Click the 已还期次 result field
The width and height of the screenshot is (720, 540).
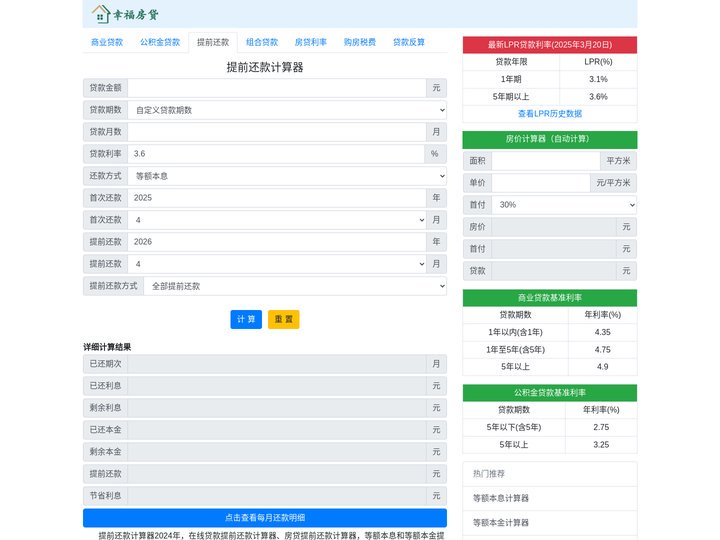tap(277, 364)
